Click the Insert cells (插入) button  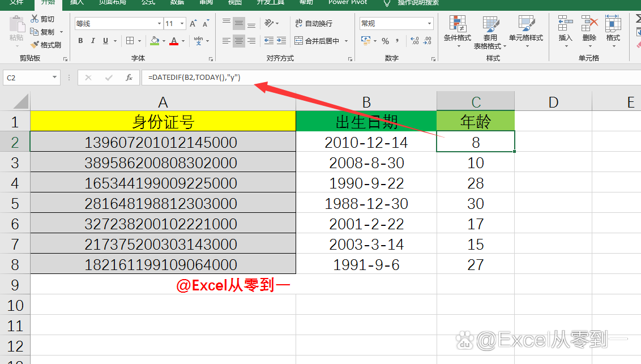(565, 32)
